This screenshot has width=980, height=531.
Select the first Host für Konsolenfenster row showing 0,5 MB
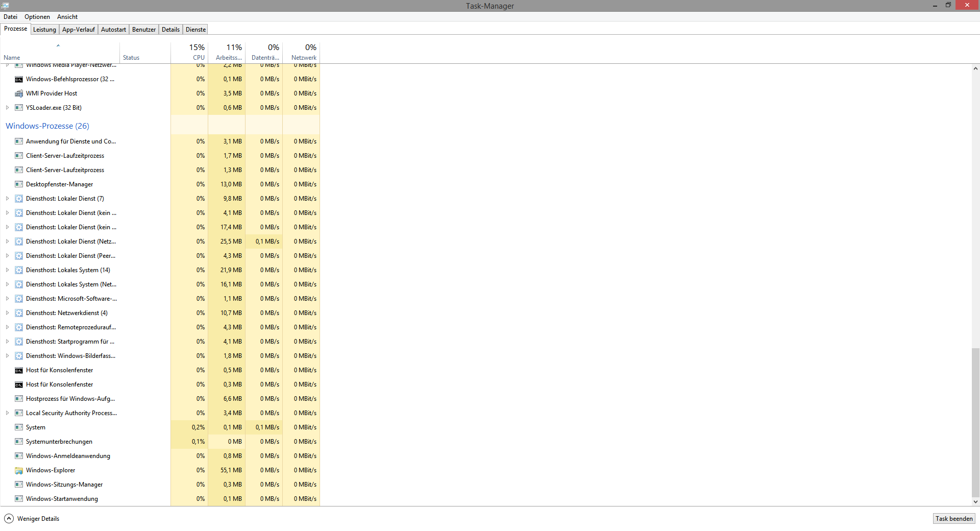160,370
